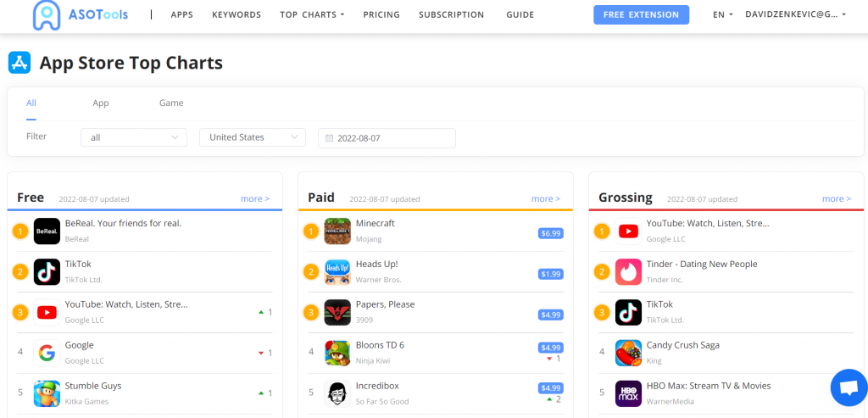
Task: Click the Candy Crush Saga icon
Action: pos(628,353)
